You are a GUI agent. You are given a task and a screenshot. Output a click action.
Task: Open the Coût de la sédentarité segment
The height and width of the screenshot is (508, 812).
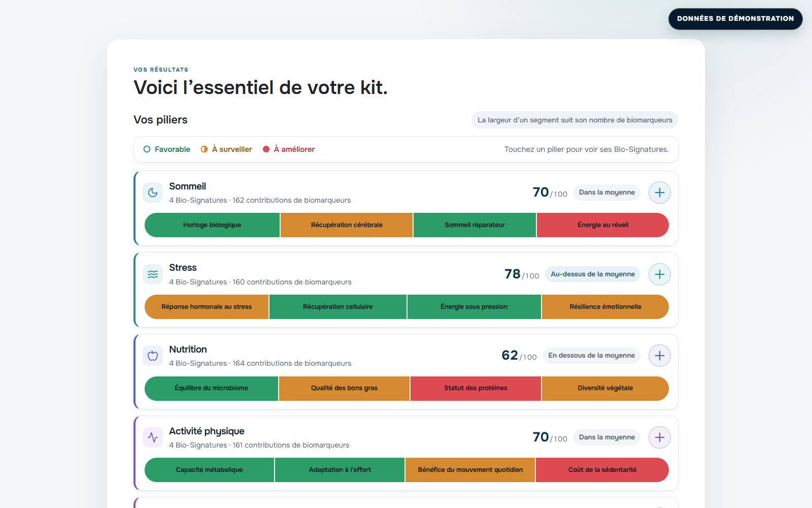602,470
